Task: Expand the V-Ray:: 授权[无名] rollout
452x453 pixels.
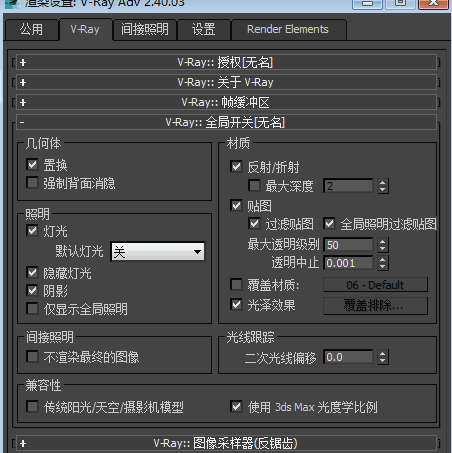Action: (226, 62)
